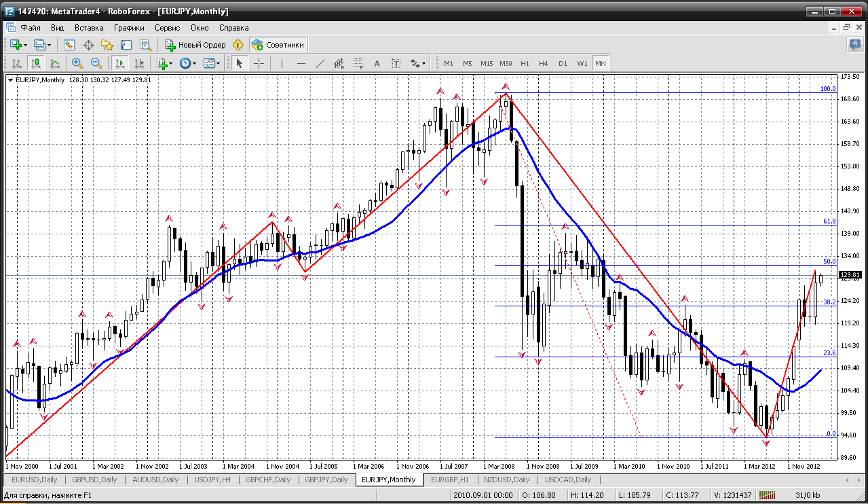Open the Navigator star folder icon

[x=107, y=45]
